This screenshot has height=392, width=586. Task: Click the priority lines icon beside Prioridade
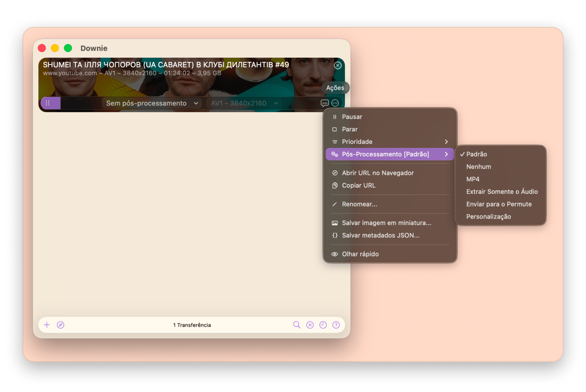[334, 142]
